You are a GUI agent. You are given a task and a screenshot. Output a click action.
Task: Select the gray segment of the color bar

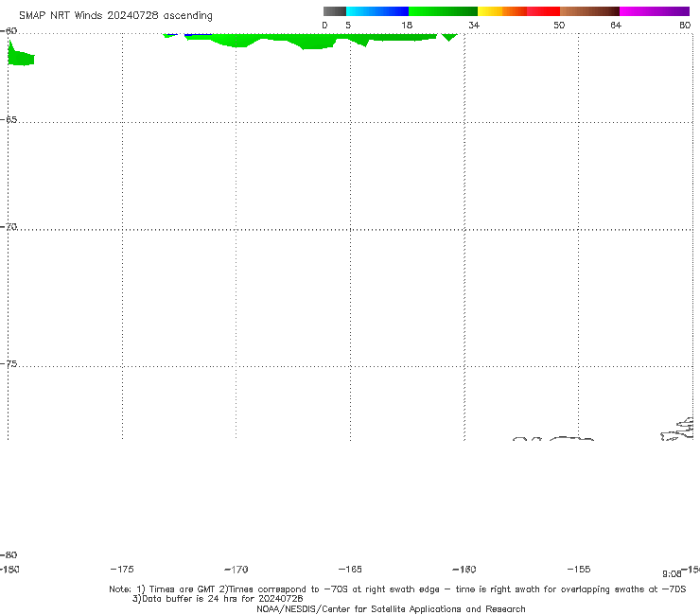click(335, 11)
